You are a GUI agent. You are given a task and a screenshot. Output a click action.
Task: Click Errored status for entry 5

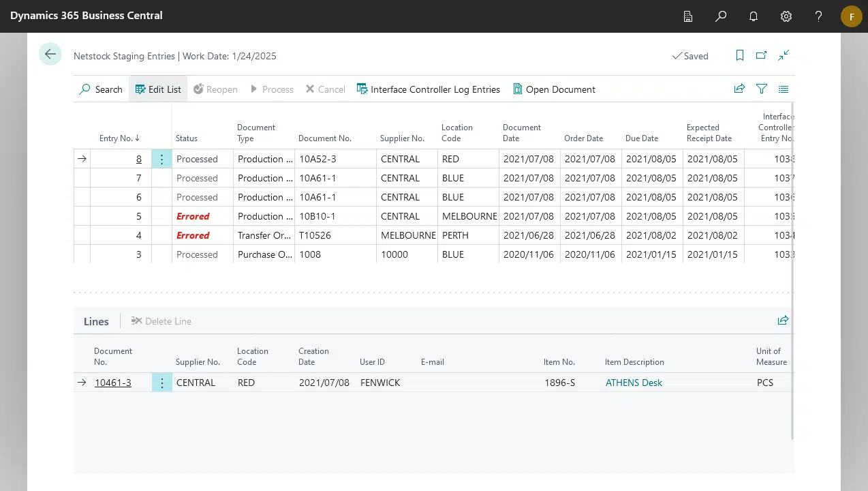click(193, 216)
